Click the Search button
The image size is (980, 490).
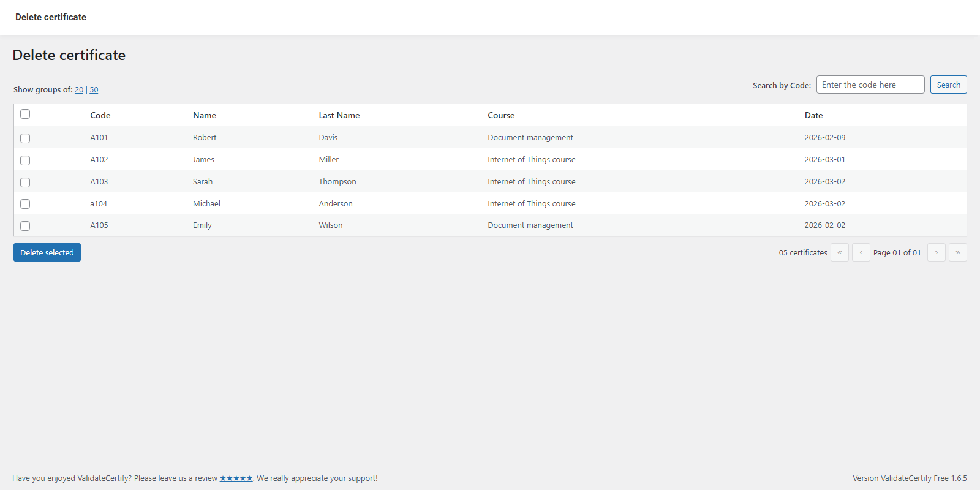coord(948,85)
